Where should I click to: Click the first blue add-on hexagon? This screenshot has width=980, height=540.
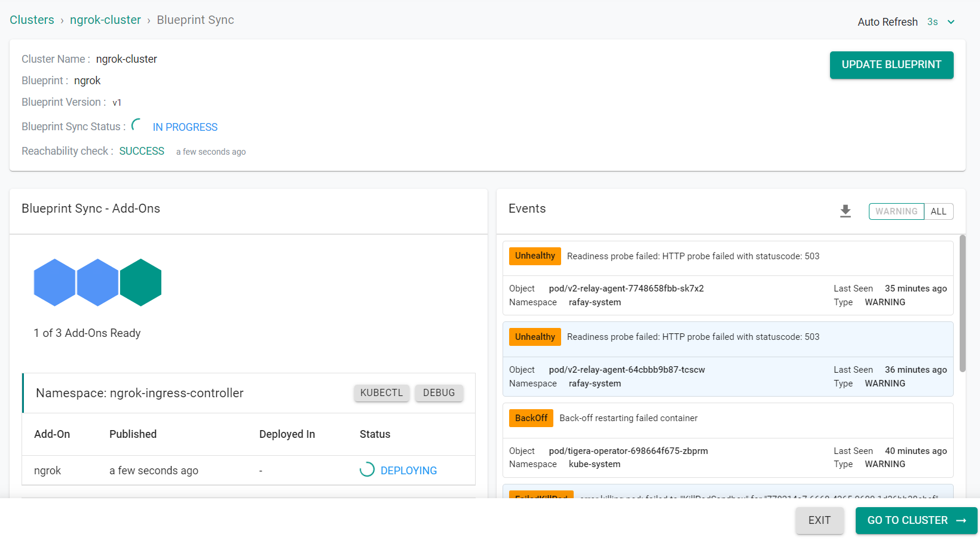(54, 283)
